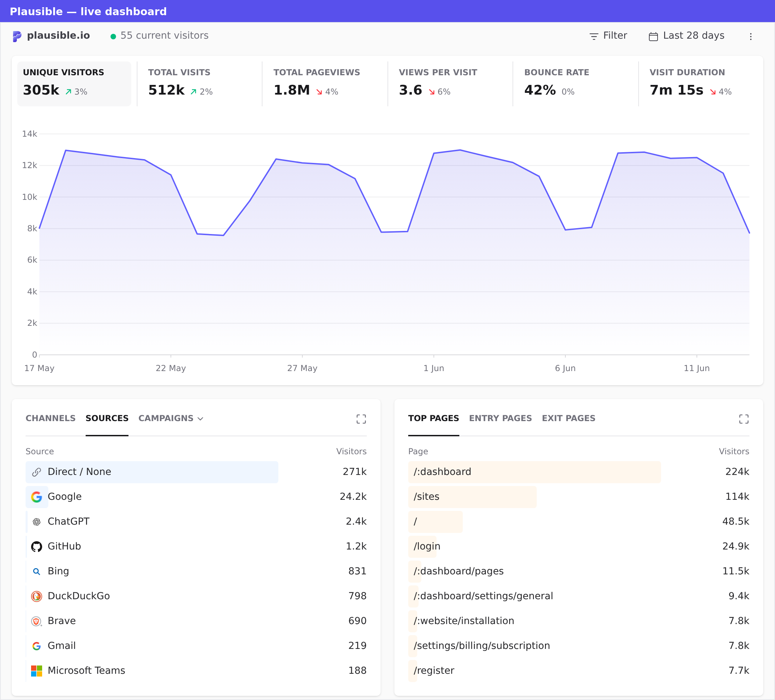Click the red down arrow for Total Pageviews
Viewport: 775px width, 700px height.
319,92
